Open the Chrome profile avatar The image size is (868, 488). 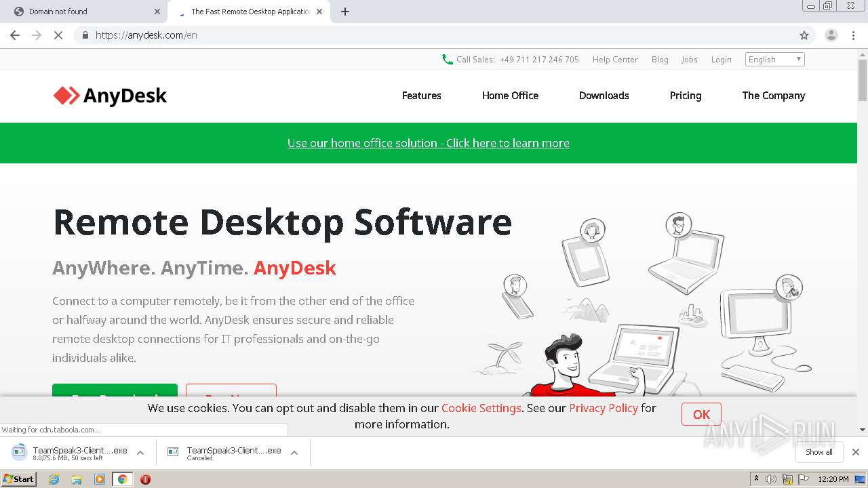point(831,35)
